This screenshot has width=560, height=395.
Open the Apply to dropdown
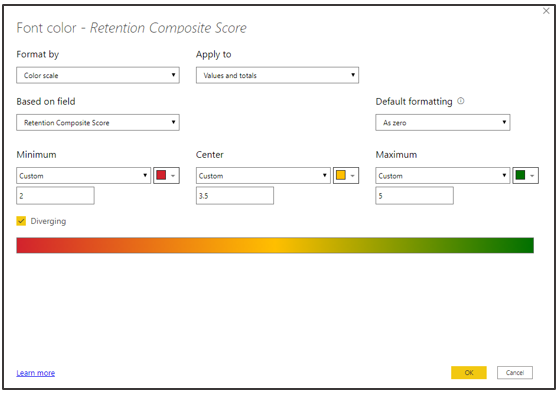278,75
